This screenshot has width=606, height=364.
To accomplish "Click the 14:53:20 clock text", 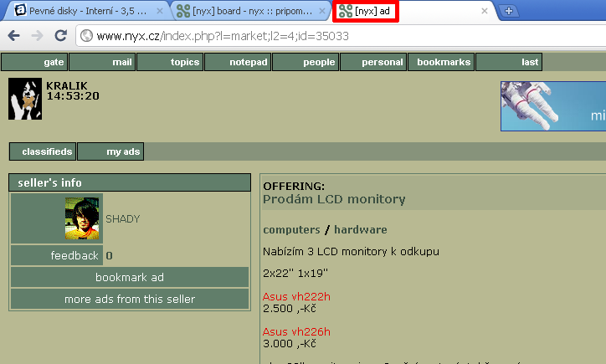I will pos(73,96).
